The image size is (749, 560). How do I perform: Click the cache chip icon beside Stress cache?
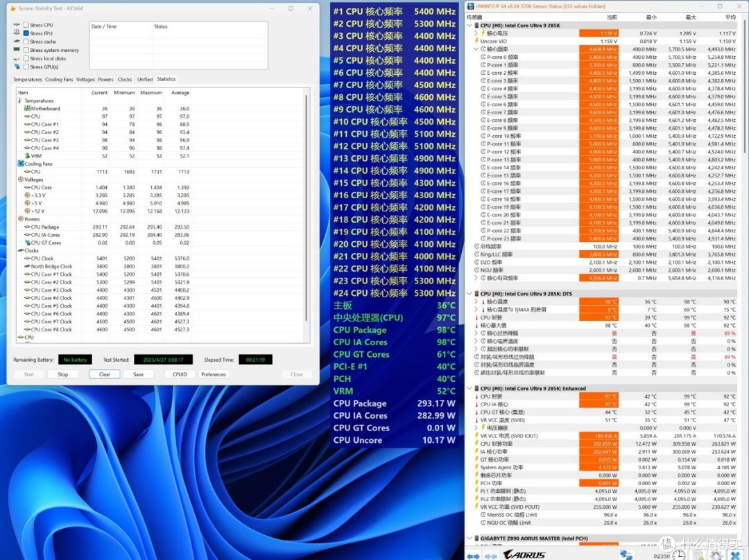(x=17, y=42)
